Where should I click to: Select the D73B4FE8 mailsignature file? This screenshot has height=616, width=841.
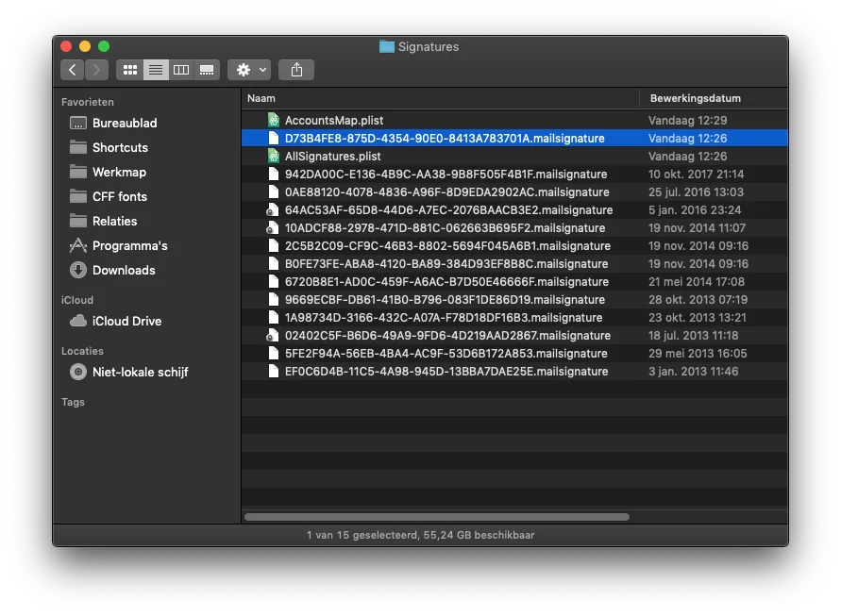(514, 139)
